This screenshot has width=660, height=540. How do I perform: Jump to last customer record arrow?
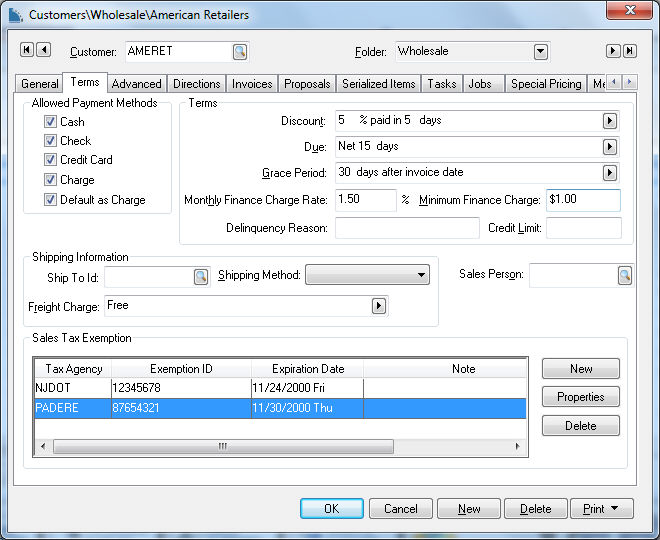coord(629,51)
